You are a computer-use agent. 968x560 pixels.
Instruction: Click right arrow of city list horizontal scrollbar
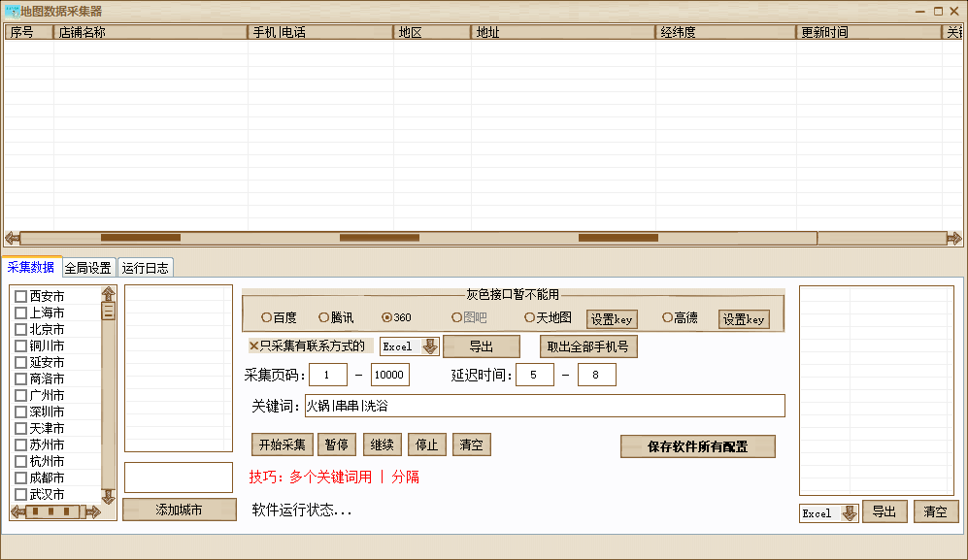pyautogui.click(x=93, y=511)
